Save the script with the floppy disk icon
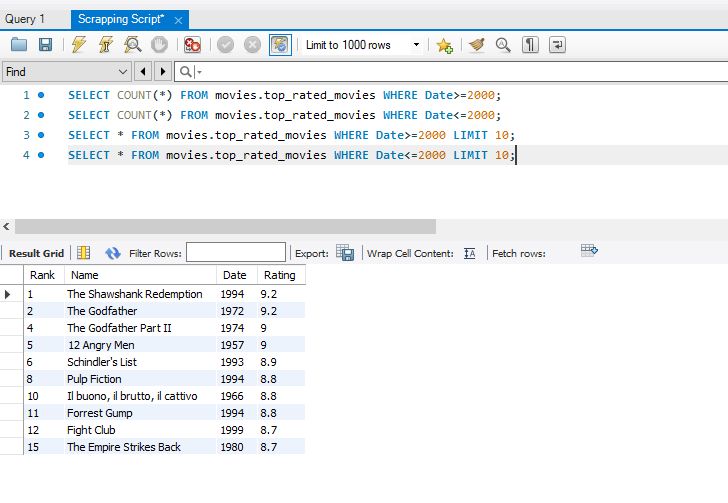The image size is (728, 503). click(46, 45)
